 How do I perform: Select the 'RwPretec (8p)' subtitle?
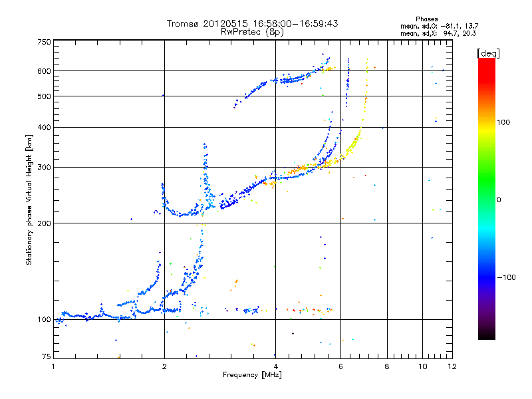pos(253,32)
